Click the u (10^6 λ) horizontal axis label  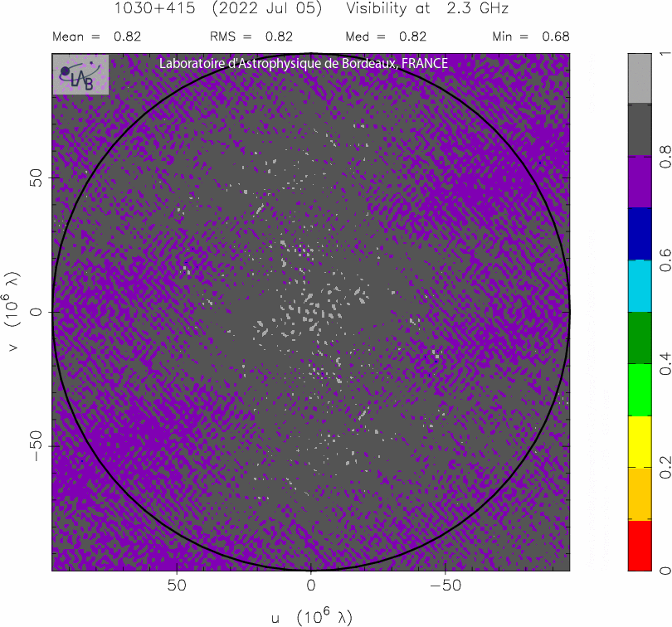click(x=311, y=616)
